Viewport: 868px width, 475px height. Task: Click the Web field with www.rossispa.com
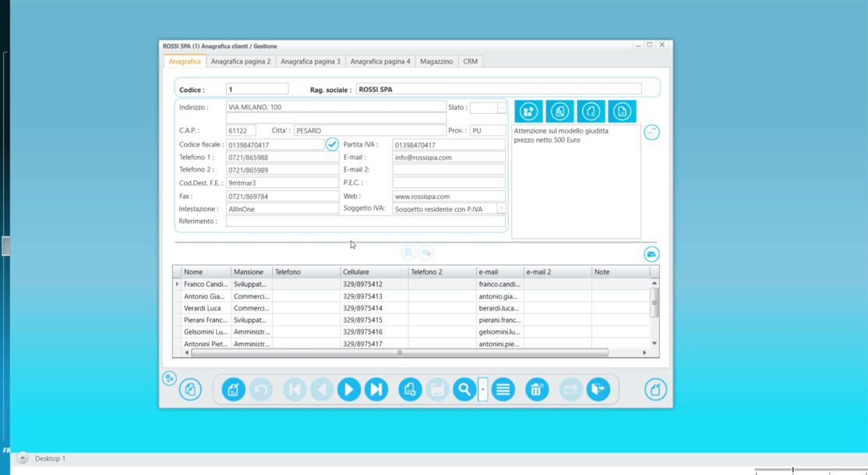(x=449, y=197)
